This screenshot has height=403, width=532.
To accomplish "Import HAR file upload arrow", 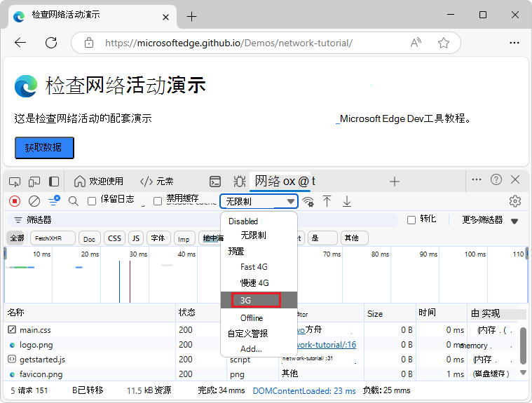I will [x=327, y=201].
